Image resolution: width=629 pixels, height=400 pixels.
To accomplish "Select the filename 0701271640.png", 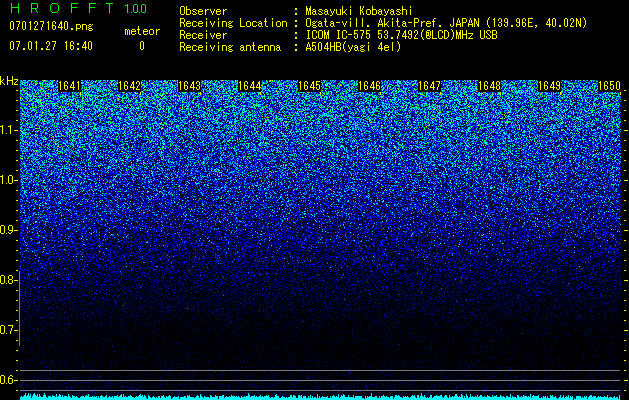I will (51, 26).
